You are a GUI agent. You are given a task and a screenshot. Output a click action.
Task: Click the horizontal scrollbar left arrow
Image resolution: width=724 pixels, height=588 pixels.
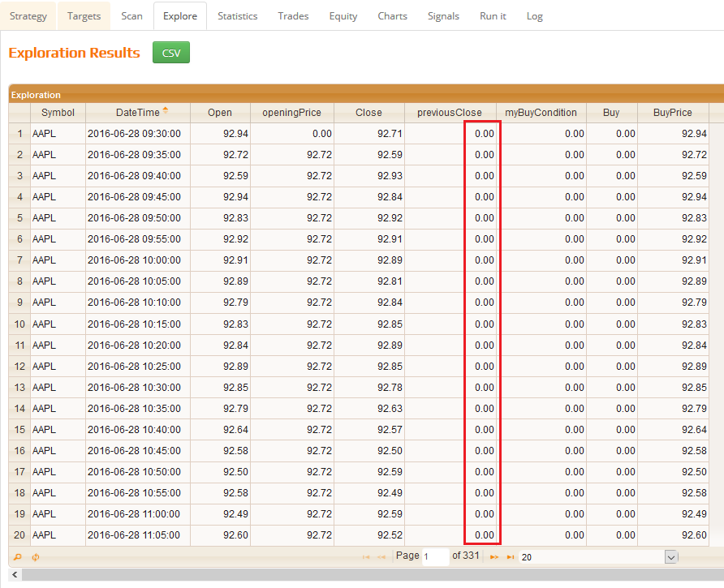coord(15,574)
